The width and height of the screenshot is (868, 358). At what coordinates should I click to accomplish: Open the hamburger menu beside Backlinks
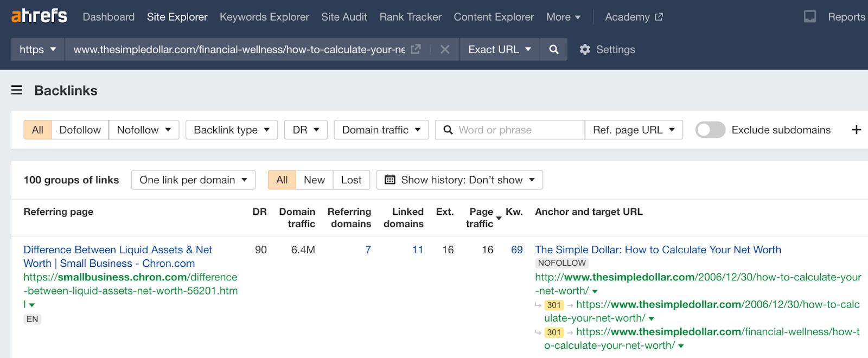pyautogui.click(x=17, y=90)
